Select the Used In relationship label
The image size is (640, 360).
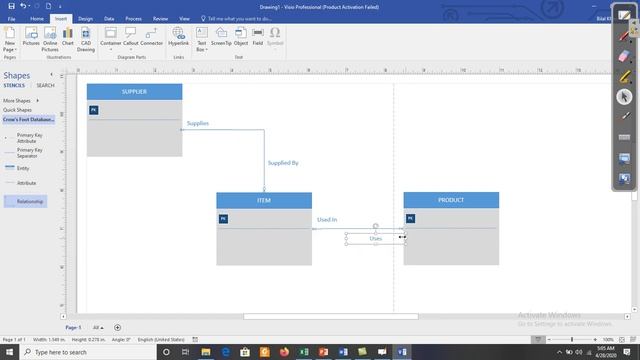(327, 220)
